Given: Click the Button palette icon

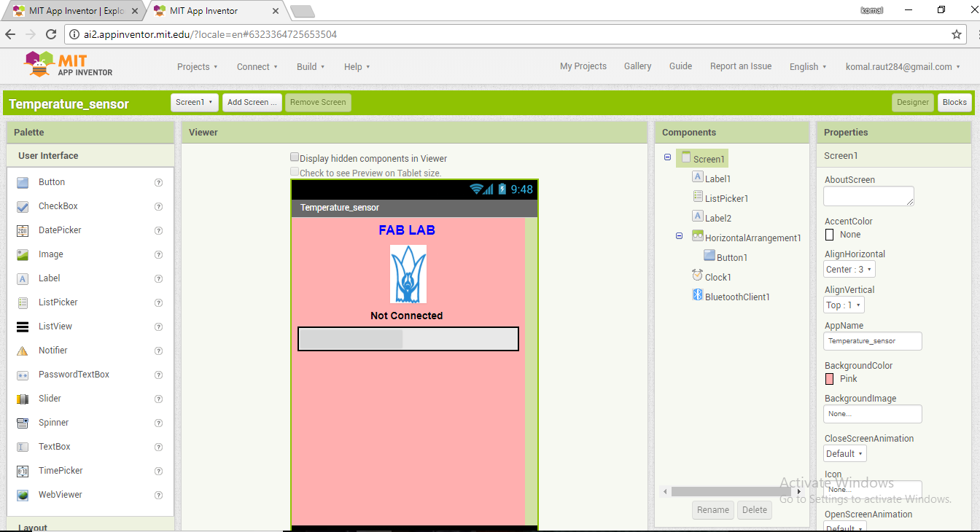Looking at the screenshot, I should pyautogui.click(x=23, y=182).
